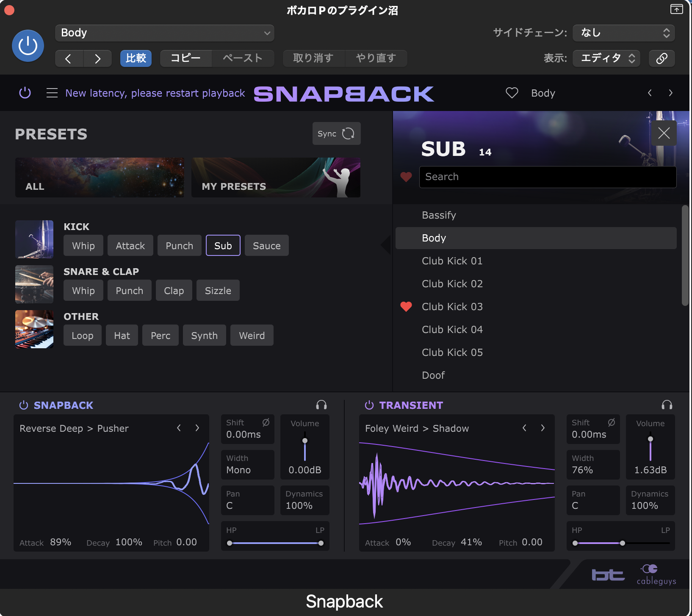Load the Bassify preset
Viewport: 692px width, 616px height.
[x=536, y=215]
